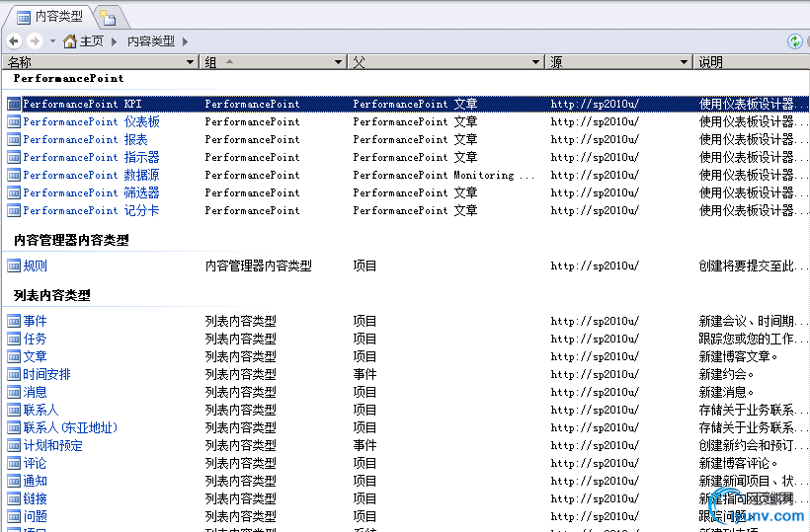
Task: Click the 组 column header text
Action: point(210,62)
